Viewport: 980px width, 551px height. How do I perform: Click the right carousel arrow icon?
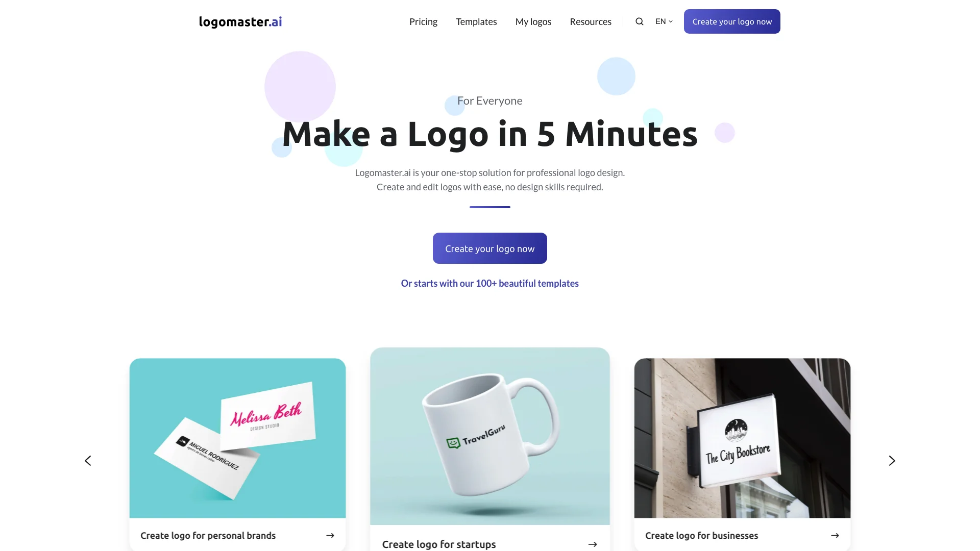coord(892,460)
